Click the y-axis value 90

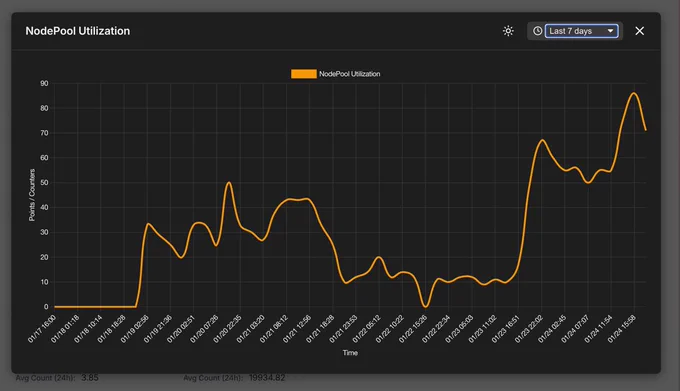click(x=44, y=83)
